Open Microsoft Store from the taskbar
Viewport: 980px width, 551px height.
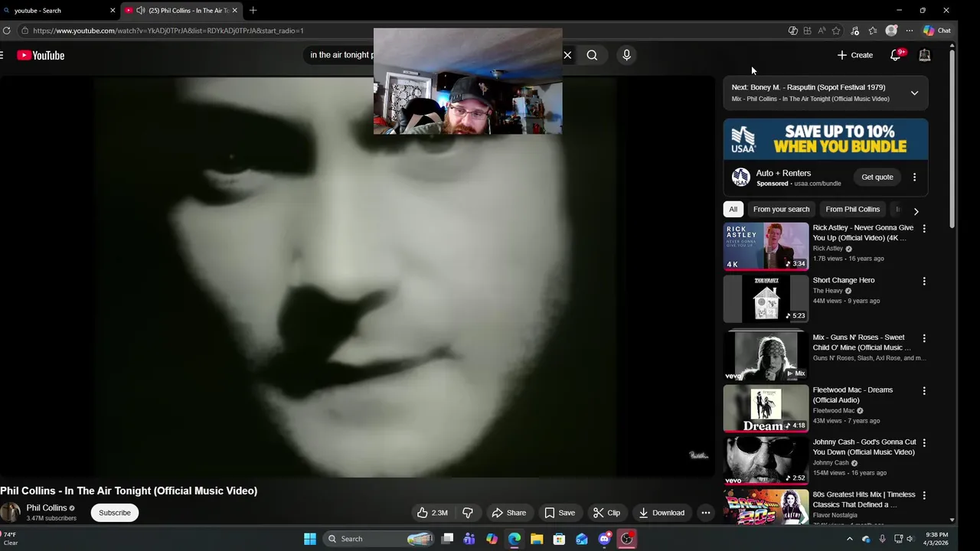coord(560,539)
